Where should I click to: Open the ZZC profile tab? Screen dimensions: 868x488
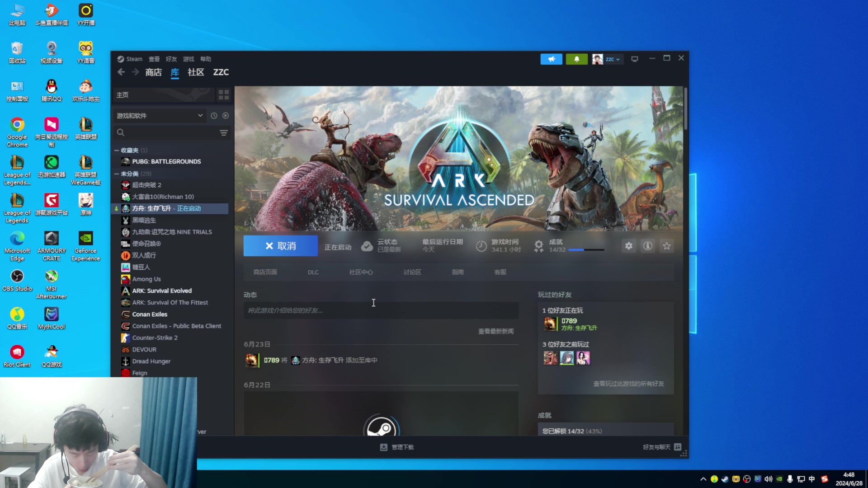tap(221, 72)
